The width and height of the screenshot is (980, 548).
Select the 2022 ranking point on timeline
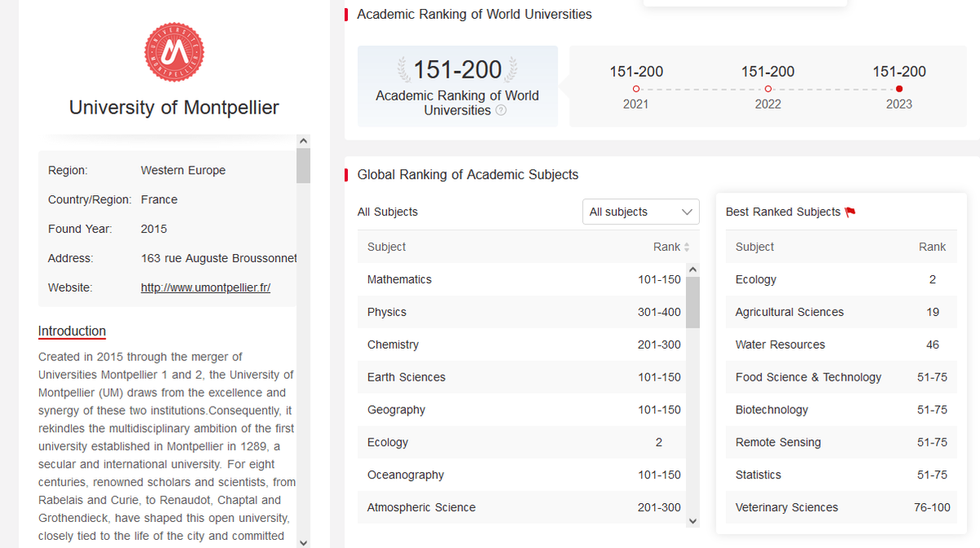768,89
